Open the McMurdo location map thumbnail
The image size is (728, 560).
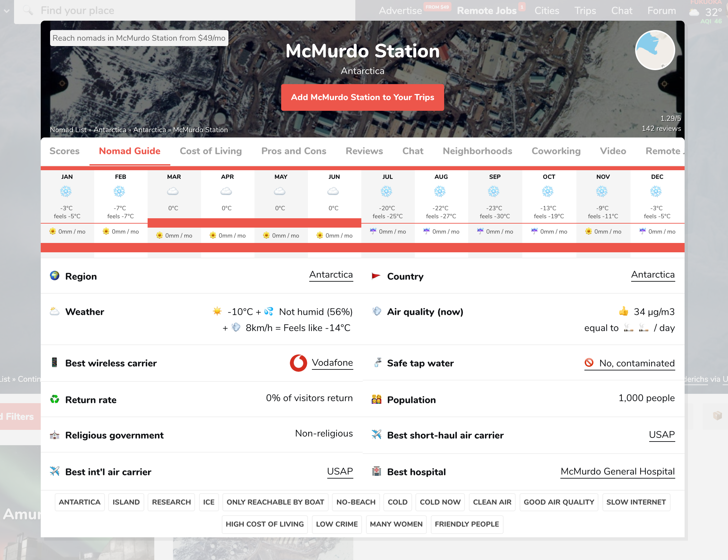click(x=655, y=50)
